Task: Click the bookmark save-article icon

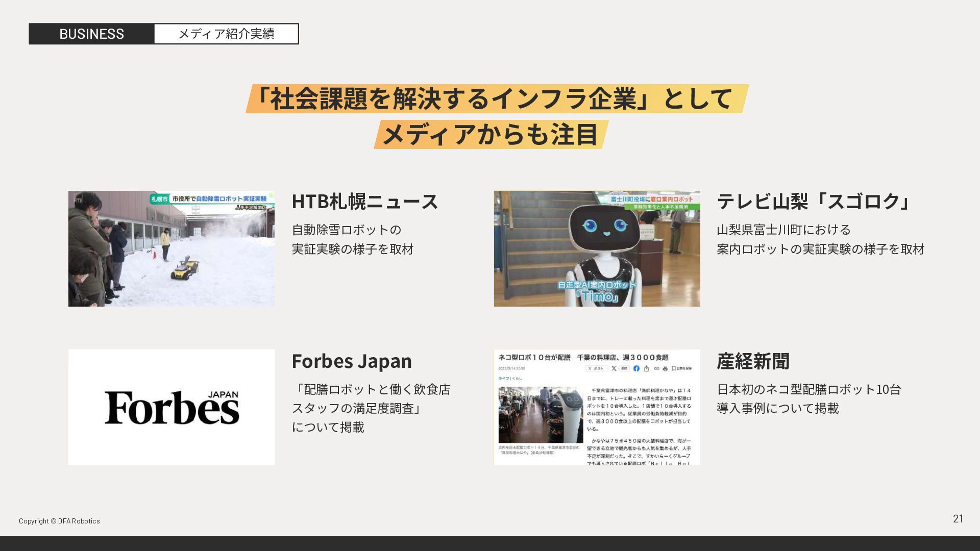Action: pos(681,368)
